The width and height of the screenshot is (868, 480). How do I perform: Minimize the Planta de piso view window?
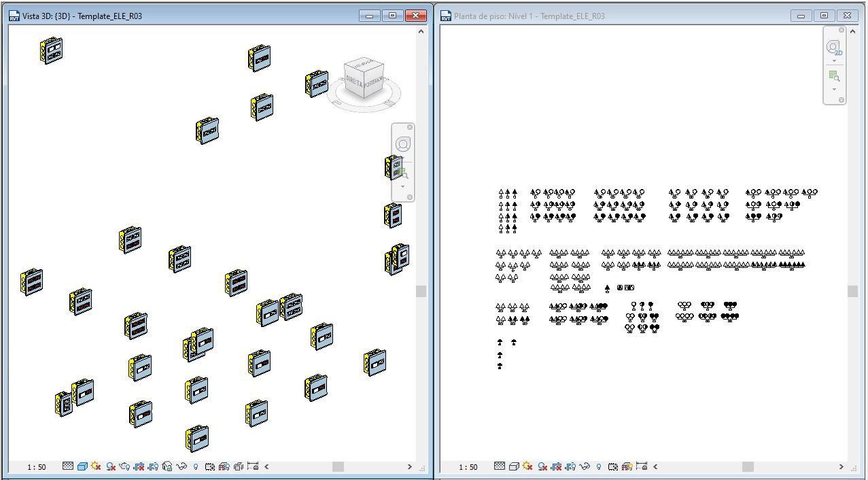click(x=801, y=16)
